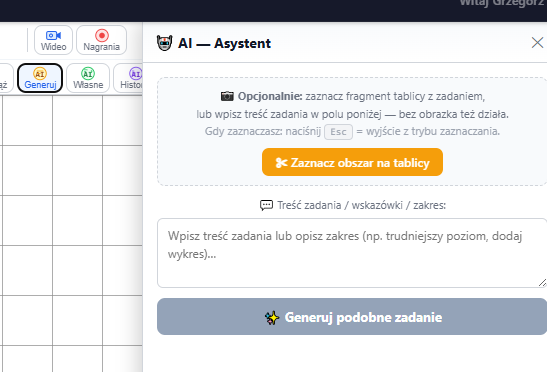Focus the task description text area
The height and width of the screenshot is (372, 547).
352,253
